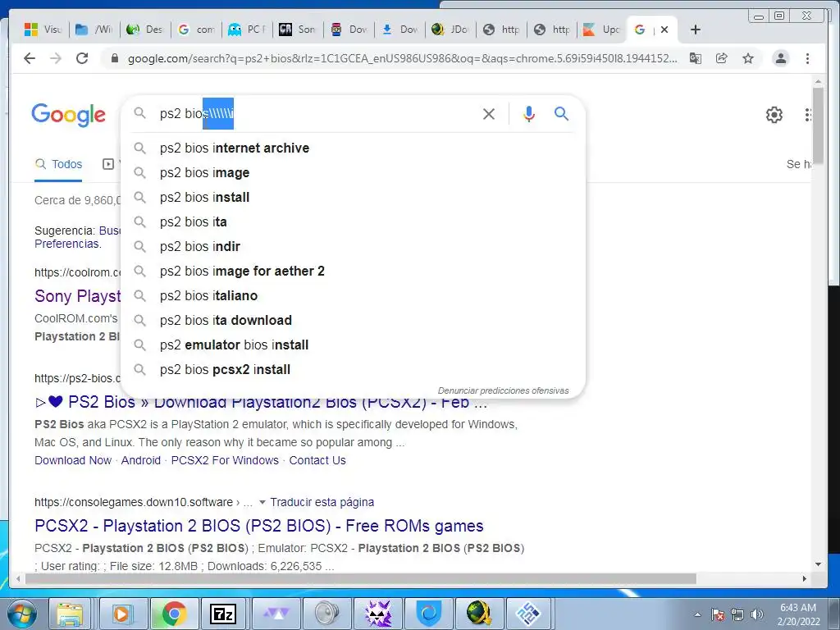Expand Traducir esta página dropdown arrow
Screen dimensions: 840x630
click(x=262, y=503)
